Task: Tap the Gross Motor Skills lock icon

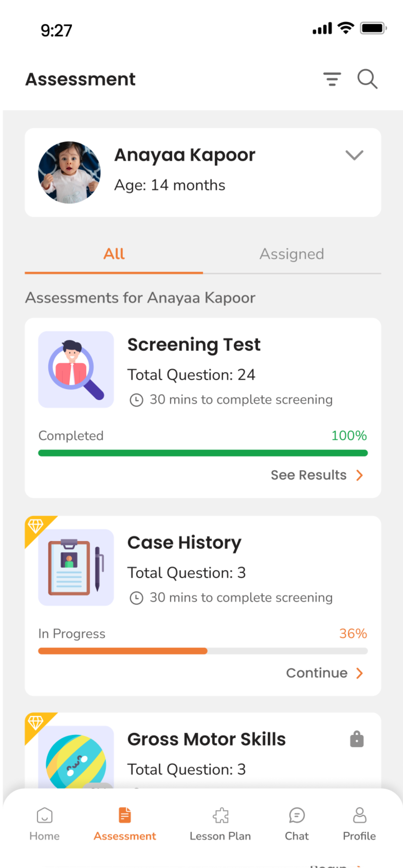Action: click(x=357, y=739)
